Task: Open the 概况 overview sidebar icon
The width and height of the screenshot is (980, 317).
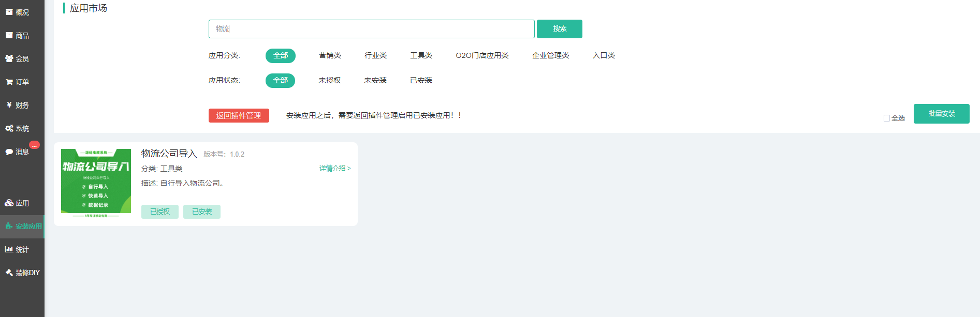Action: (9, 12)
